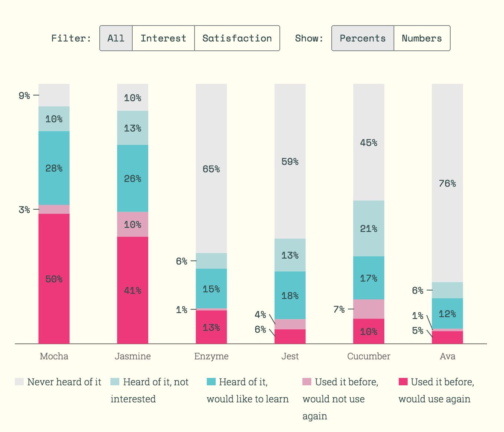
Task: Click Ava's 76% never-heard segment
Action: [447, 183]
